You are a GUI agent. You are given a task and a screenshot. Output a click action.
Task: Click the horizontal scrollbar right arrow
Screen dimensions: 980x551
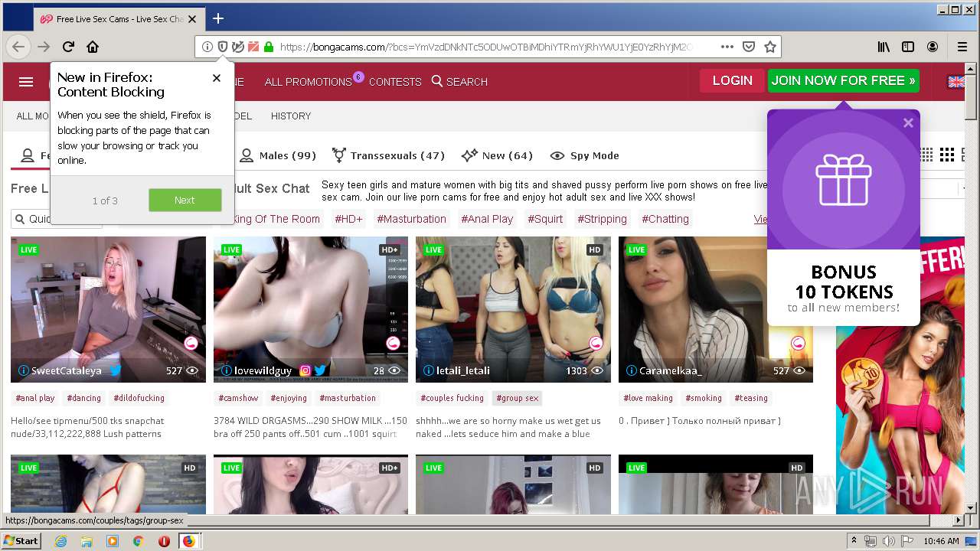pos(959,520)
